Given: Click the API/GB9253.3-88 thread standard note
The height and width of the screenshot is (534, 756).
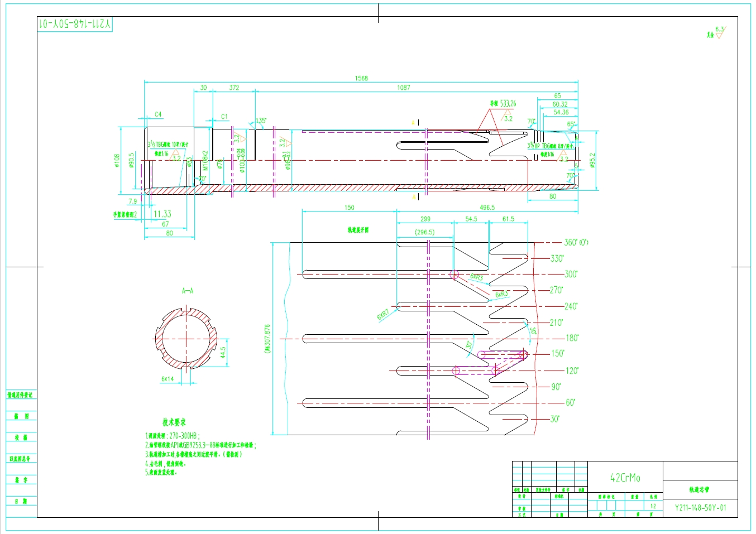Looking at the screenshot, I should click(x=200, y=445).
